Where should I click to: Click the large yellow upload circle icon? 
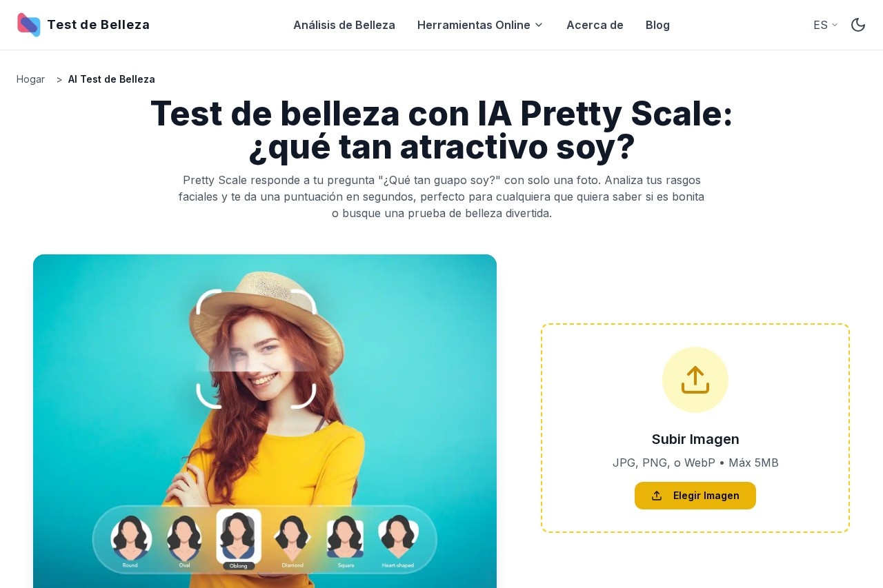[x=695, y=380]
